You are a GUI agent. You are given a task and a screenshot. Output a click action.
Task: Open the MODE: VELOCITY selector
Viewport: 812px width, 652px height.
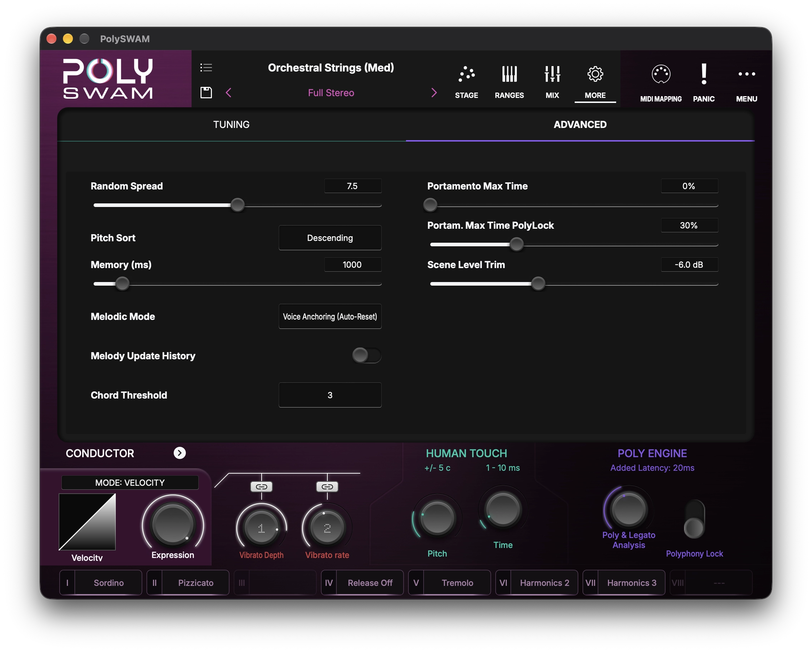point(130,483)
